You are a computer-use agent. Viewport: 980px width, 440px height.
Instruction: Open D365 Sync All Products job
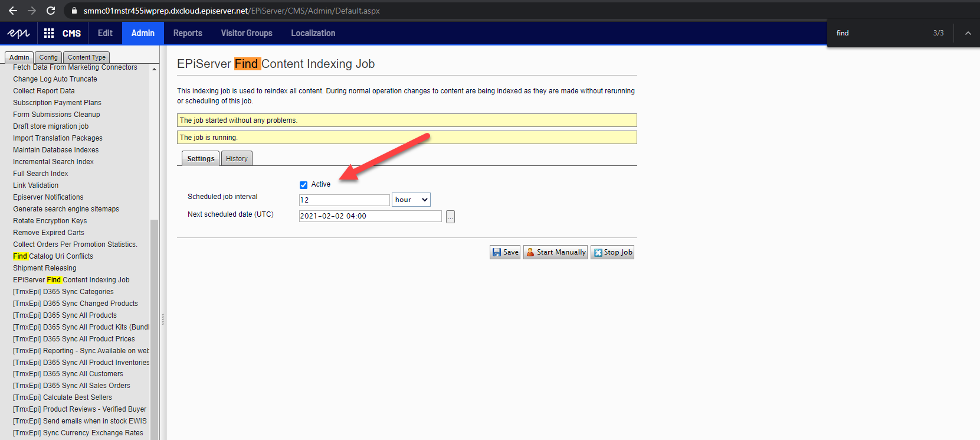65,315
